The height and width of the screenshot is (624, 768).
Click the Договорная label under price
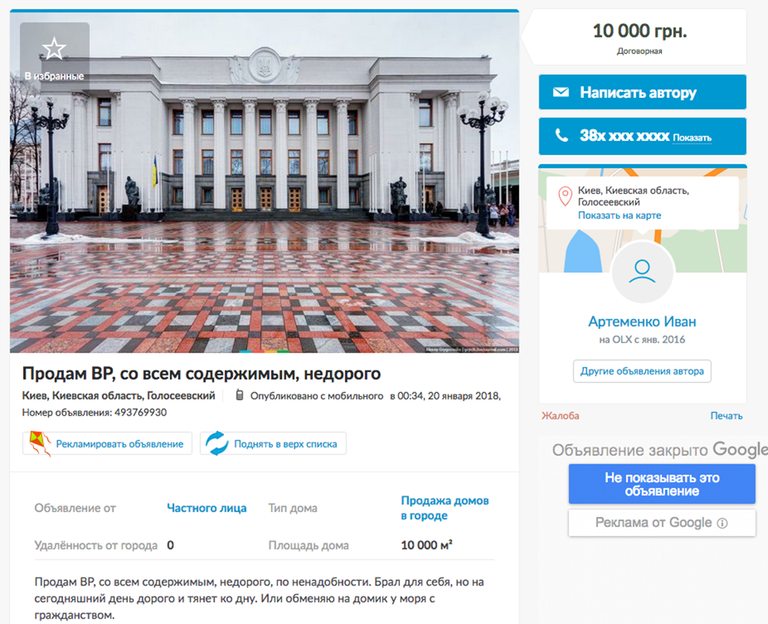point(640,51)
